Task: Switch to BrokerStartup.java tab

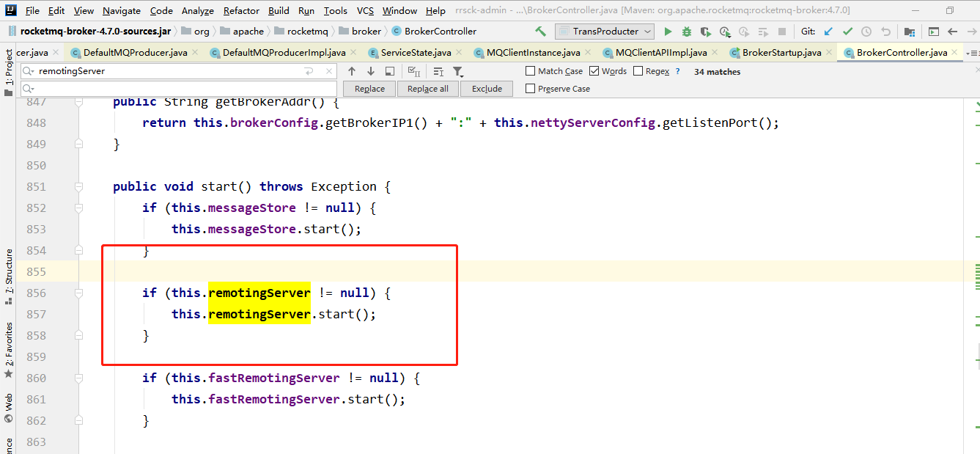Action: 781,53
